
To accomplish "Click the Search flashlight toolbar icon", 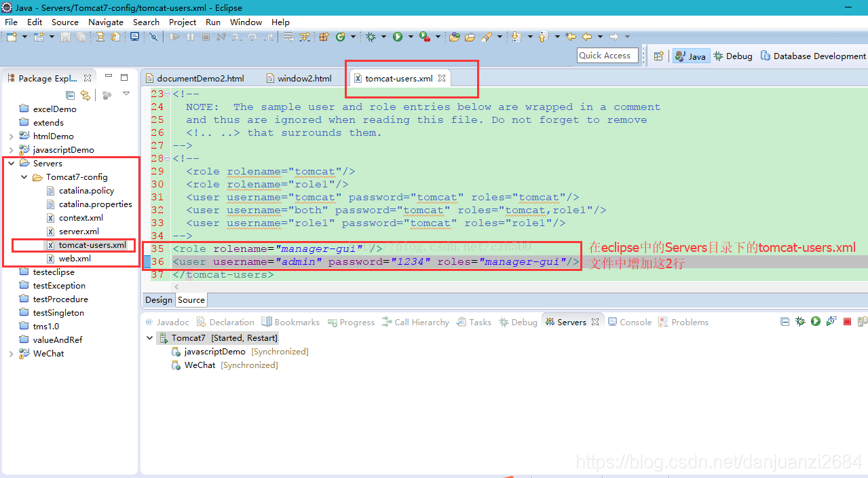I will point(486,37).
